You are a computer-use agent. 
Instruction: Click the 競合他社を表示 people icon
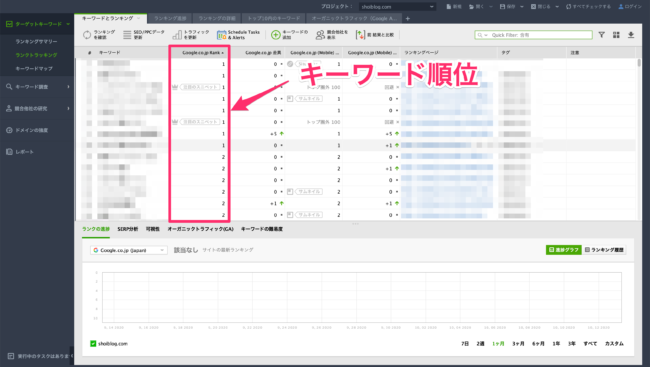[320, 35]
